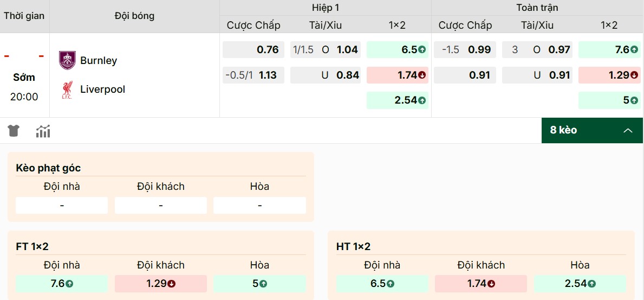This screenshot has width=644, height=300.
Task: Click the Liverpool club crest
Action: coord(67,90)
